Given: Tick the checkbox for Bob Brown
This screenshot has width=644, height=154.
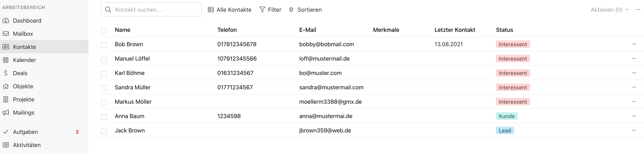Looking at the screenshot, I should tap(104, 45).
